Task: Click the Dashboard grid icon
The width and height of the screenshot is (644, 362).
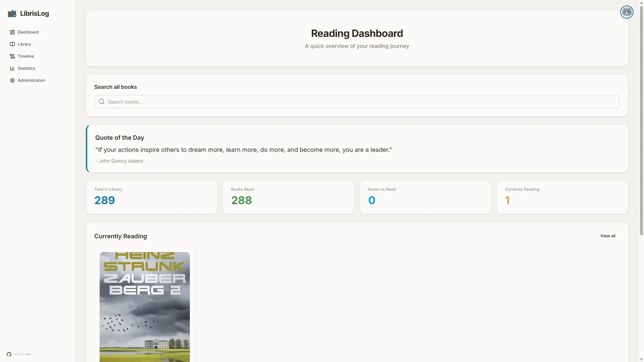Action: [12, 32]
